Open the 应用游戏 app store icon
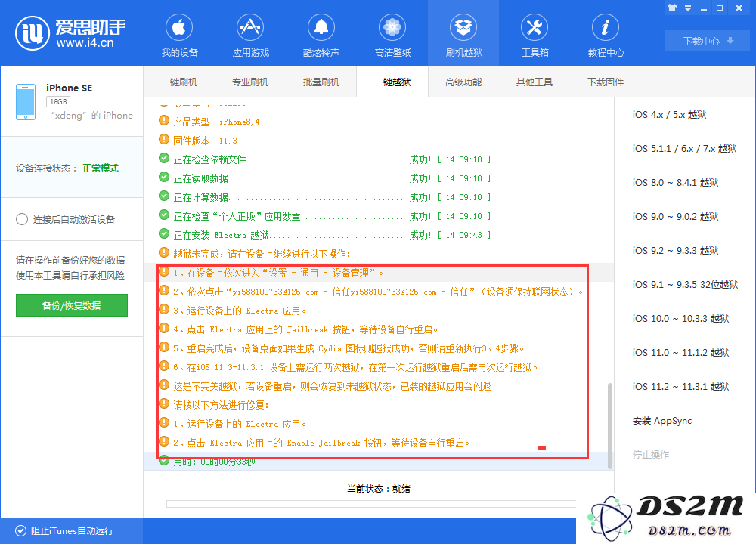 250,27
